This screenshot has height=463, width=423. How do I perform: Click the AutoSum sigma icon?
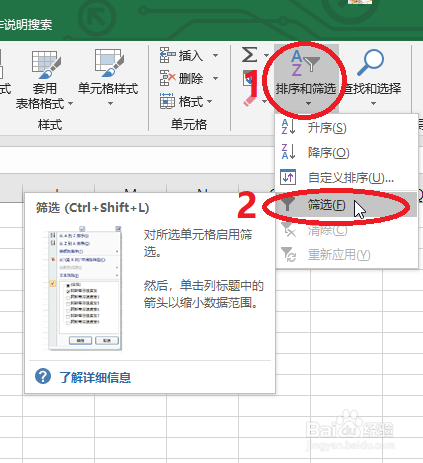click(x=250, y=55)
